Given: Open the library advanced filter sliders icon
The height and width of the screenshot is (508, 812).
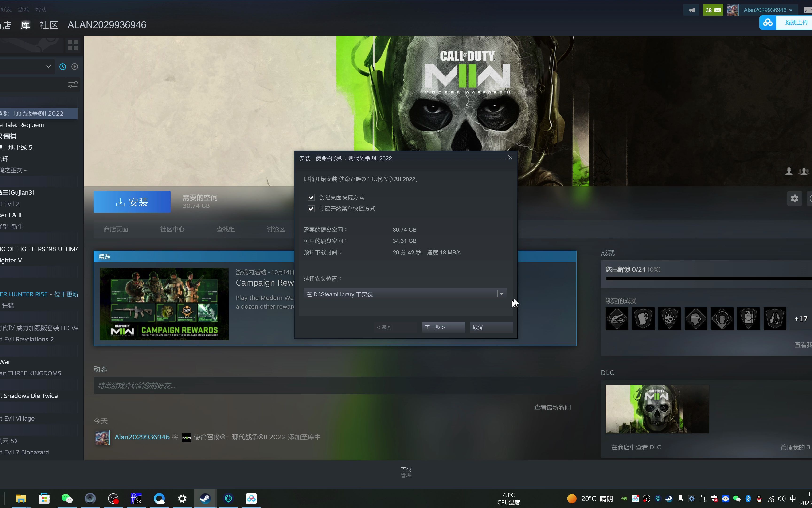Looking at the screenshot, I should click(73, 84).
